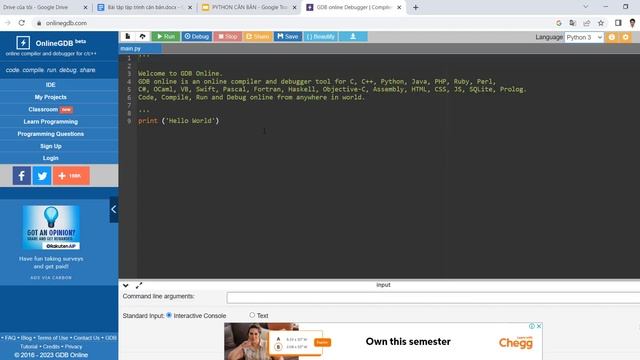Viewport: 640px width, 360px height.
Task: Switch to the Google Docs .docx tab
Action: click(145, 7)
